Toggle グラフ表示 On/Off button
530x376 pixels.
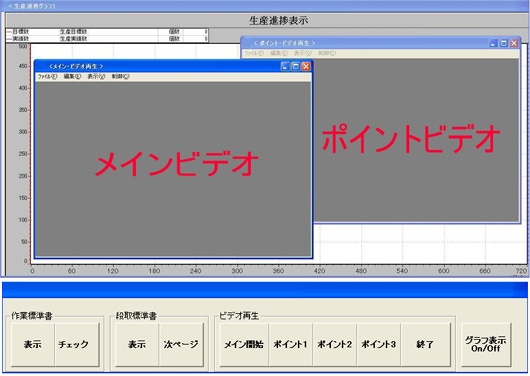coord(486,345)
